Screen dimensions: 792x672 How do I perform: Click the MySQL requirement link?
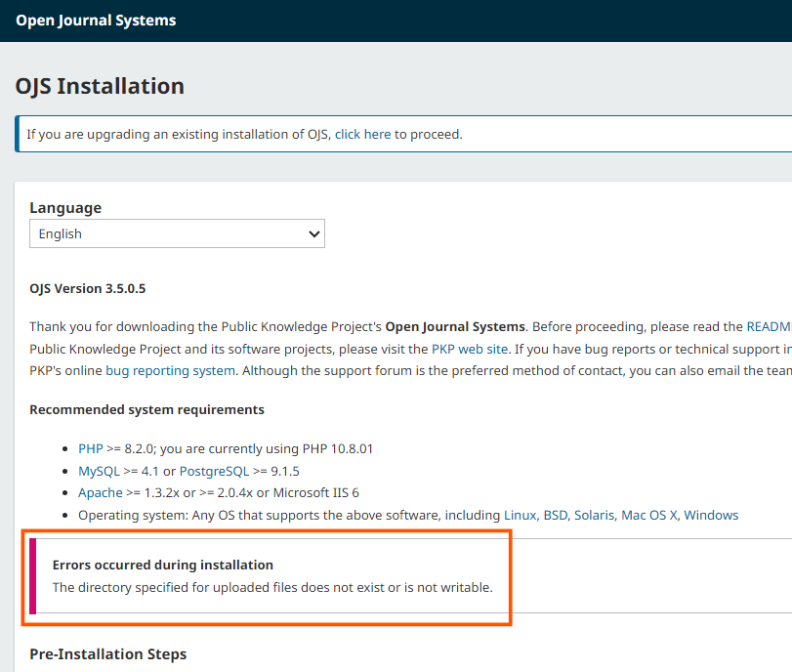99,472
